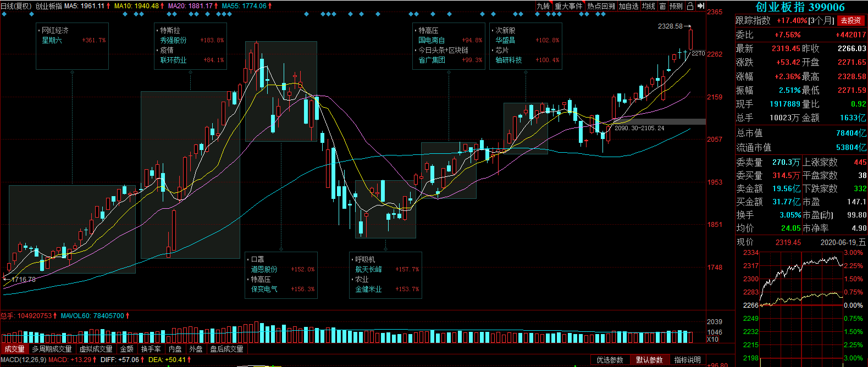The height and width of the screenshot is (367, 868).
Task: Toggle 重大事件 display on chart
Action: (x=568, y=6)
